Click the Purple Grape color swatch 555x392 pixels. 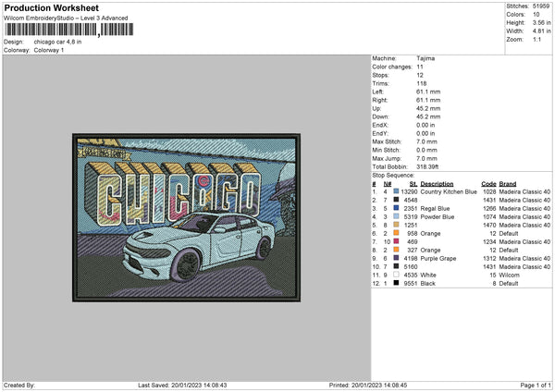coord(396,258)
